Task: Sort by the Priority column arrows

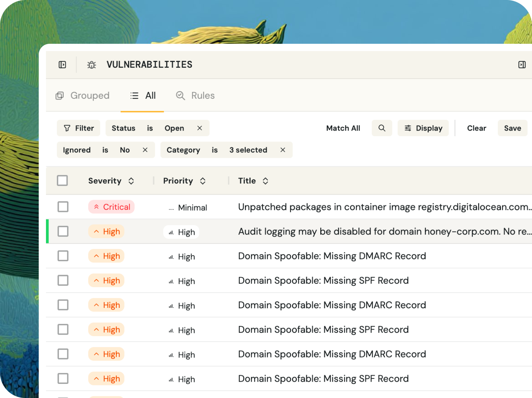Action: [x=203, y=181]
